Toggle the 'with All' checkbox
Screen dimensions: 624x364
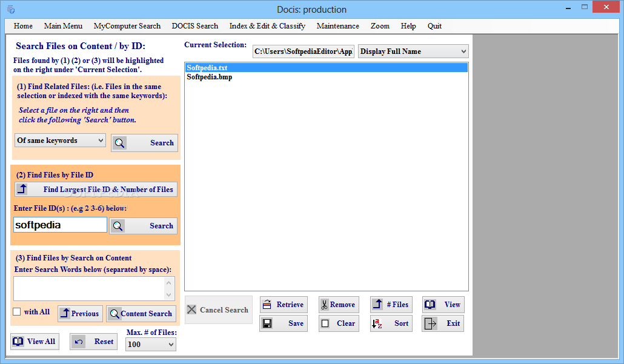(x=17, y=311)
